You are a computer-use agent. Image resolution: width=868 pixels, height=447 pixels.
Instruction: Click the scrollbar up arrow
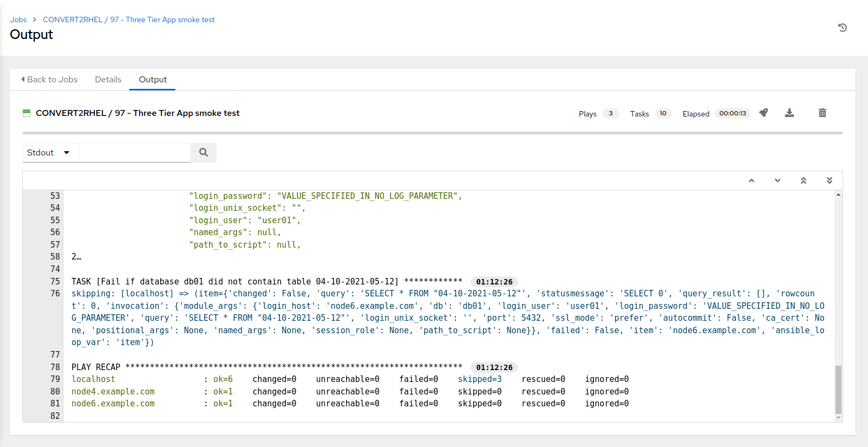(838, 195)
